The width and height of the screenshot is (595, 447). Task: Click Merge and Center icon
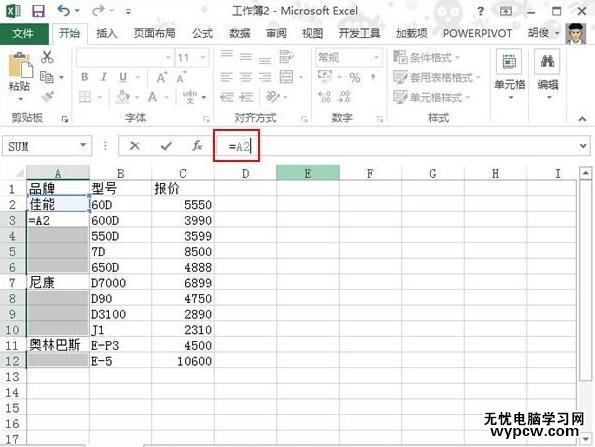pyautogui.click(x=286, y=77)
